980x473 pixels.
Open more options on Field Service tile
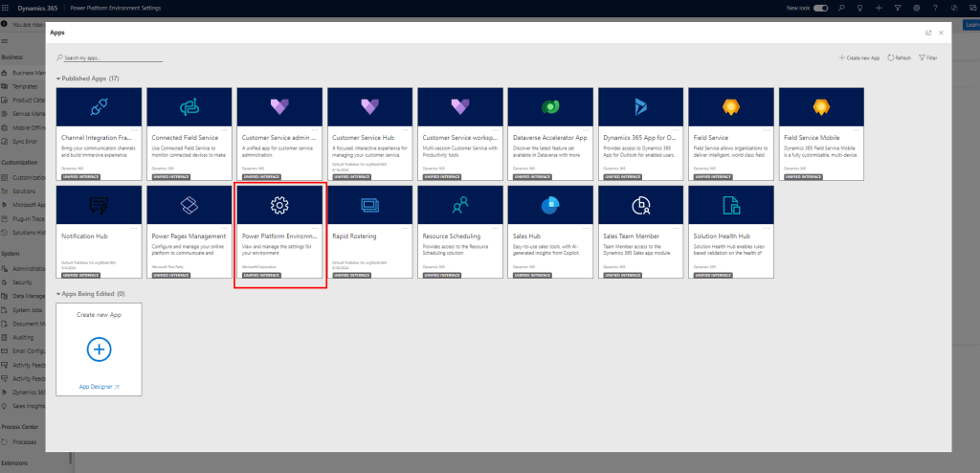coord(768,129)
